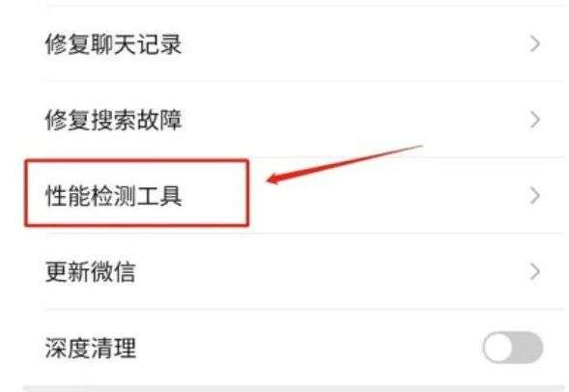Tap the 深度清理 label text
The width and height of the screenshot is (569, 392).
point(91,348)
